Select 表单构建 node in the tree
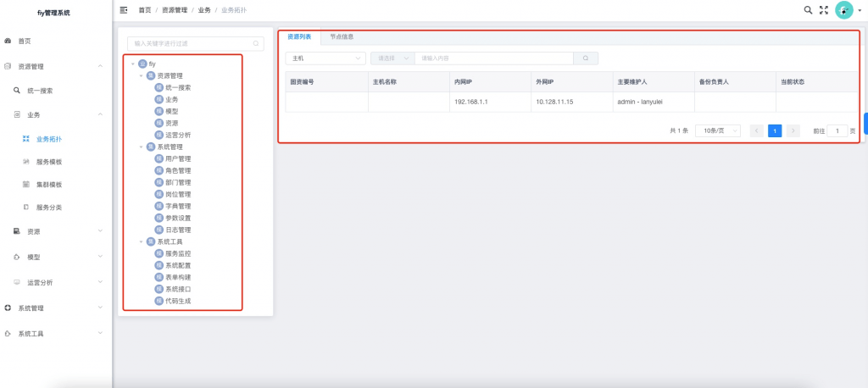868x388 pixels. pos(179,277)
